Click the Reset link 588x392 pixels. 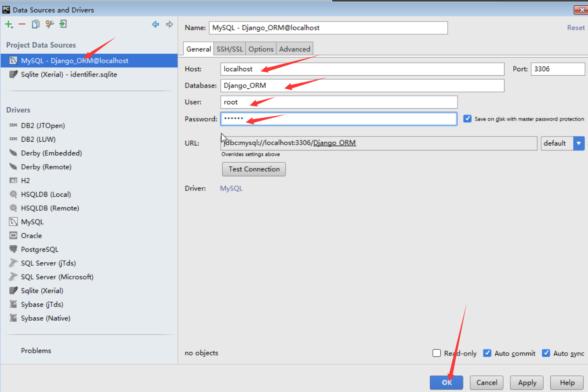coord(576,28)
